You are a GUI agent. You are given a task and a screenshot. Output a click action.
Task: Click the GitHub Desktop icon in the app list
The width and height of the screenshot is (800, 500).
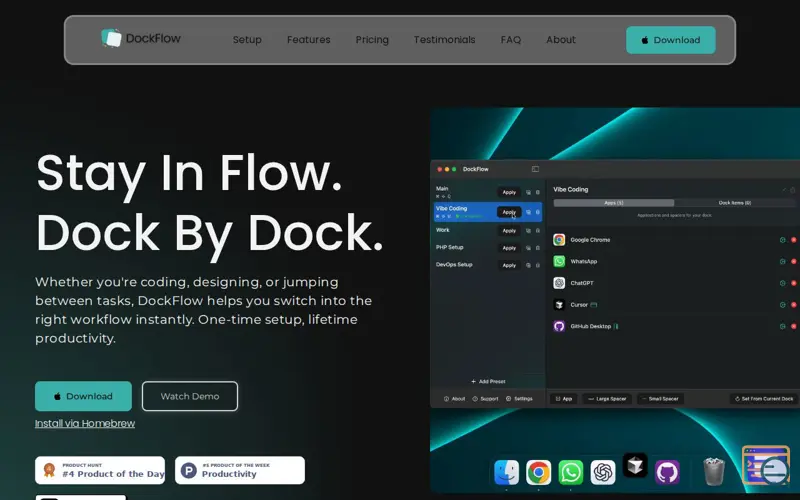click(559, 327)
